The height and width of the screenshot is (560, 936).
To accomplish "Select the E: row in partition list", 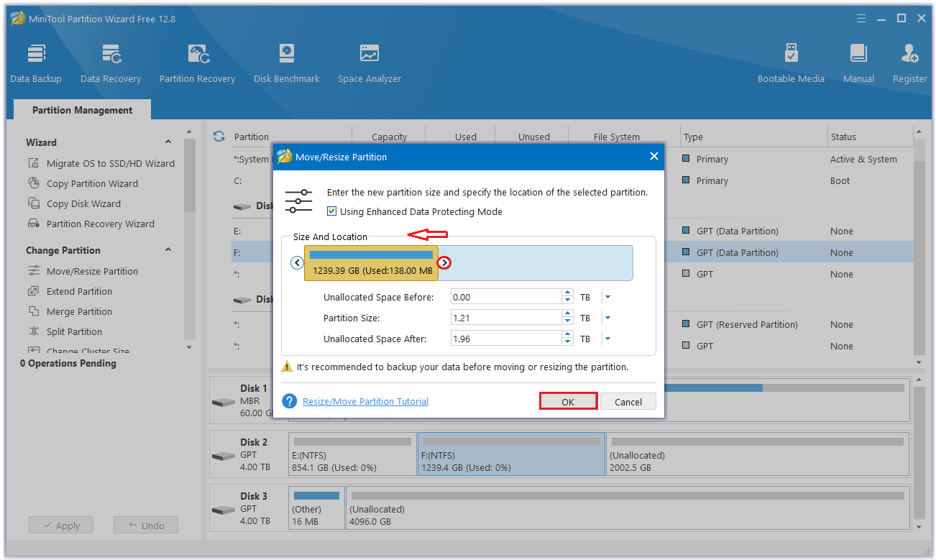I will (572, 231).
